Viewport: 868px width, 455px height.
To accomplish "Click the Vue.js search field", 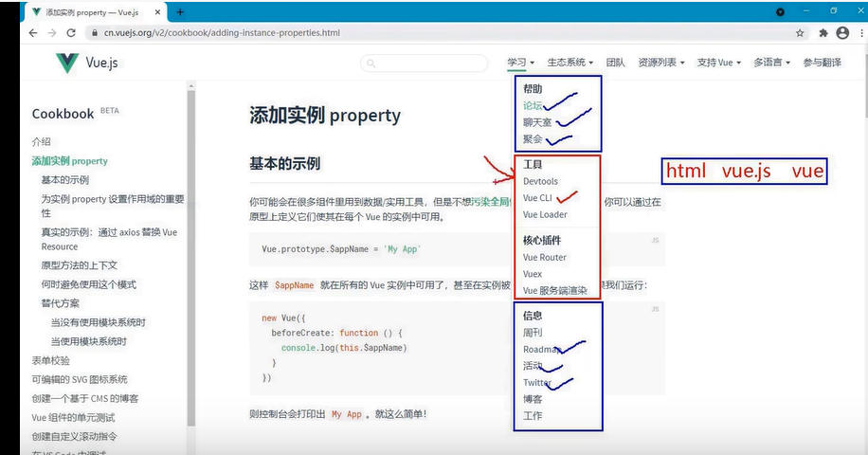I will pyautogui.click(x=424, y=64).
